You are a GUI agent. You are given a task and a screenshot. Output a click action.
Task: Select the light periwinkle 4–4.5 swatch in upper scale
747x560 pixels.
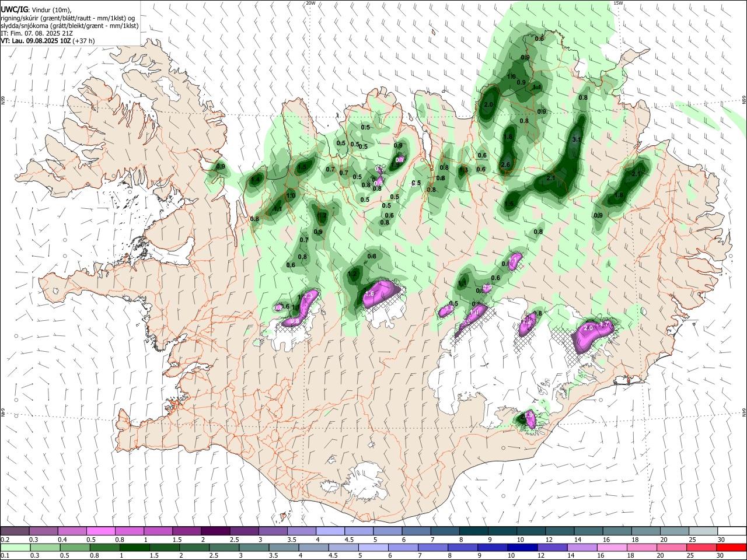click(329, 531)
